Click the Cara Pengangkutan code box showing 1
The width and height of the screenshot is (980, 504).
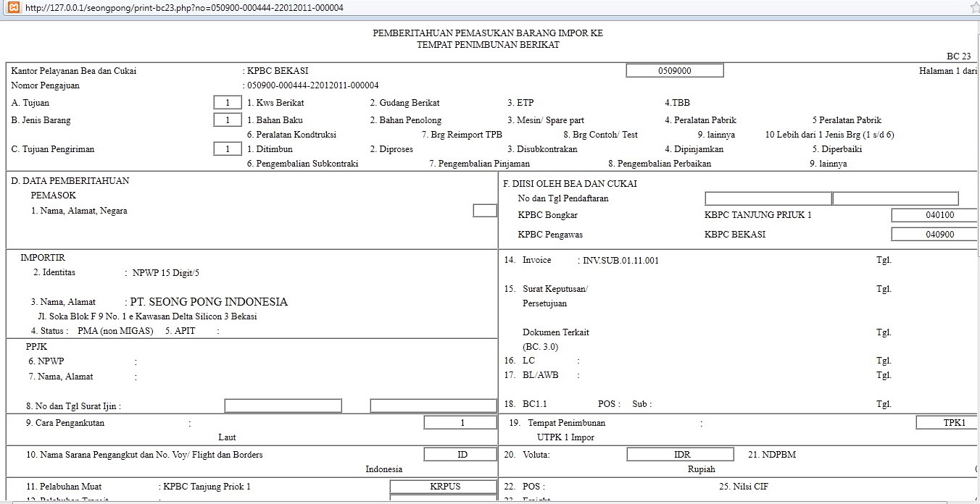[460, 422]
